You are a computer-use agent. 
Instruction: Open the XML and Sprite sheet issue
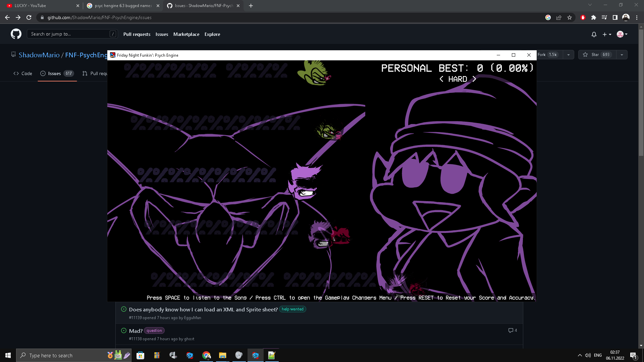click(203, 309)
